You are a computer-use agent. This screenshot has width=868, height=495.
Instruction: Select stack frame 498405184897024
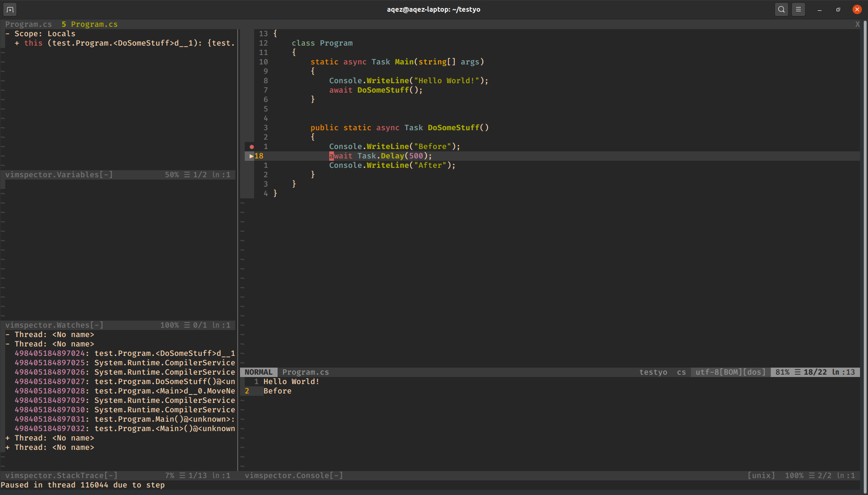(125, 354)
